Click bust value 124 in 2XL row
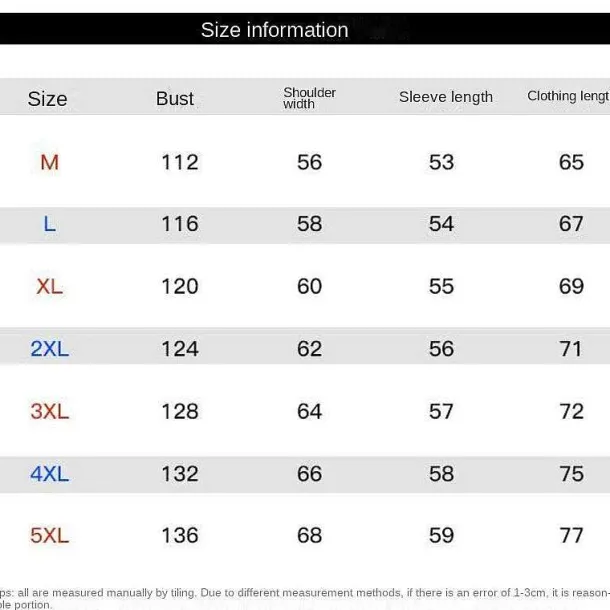Screen dimensions: 610x610 [x=180, y=349]
